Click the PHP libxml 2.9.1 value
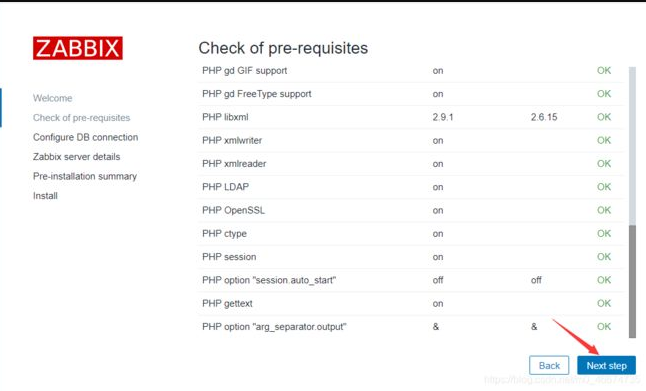This screenshot has width=646, height=391. 443,117
